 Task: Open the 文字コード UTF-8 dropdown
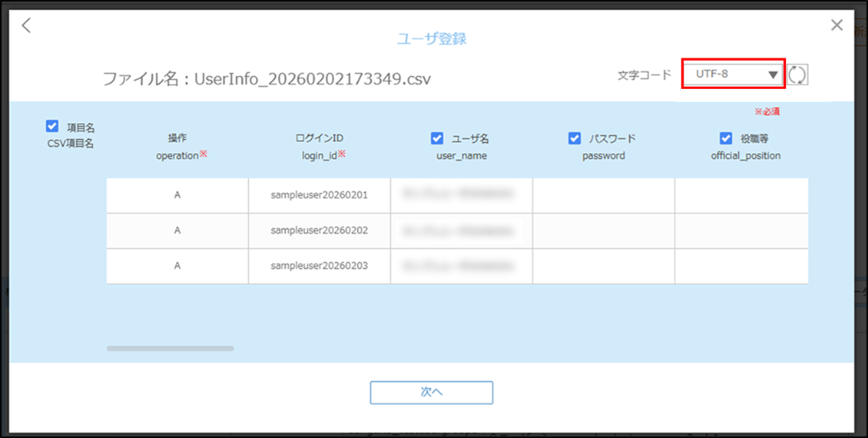coord(733,74)
